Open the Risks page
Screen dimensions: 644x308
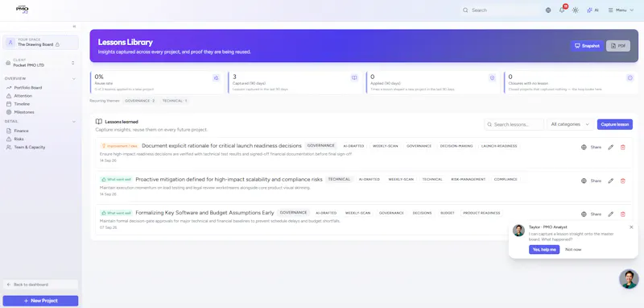(19, 139)
